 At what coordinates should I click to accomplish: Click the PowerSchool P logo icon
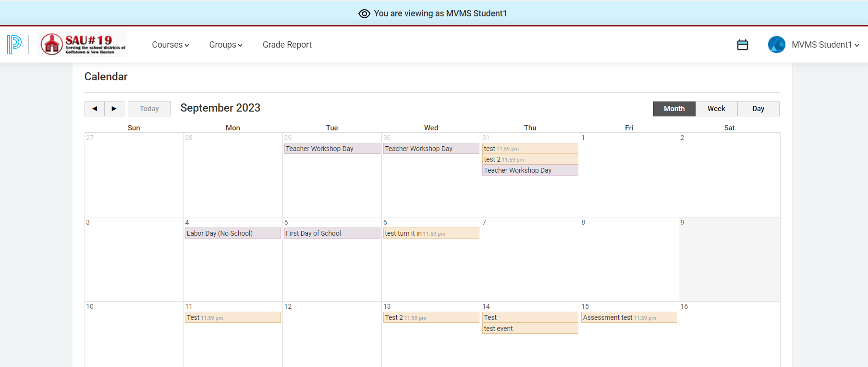coord(14,44)
